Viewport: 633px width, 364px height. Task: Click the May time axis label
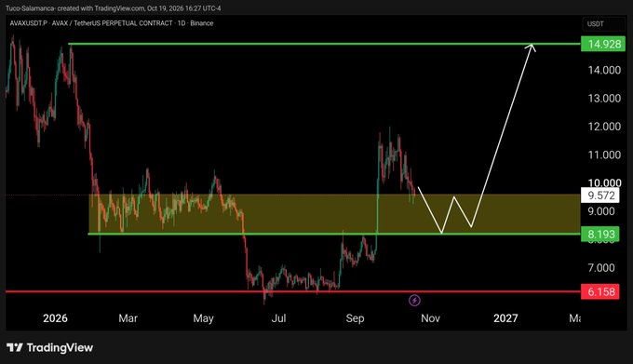(203, 318)
